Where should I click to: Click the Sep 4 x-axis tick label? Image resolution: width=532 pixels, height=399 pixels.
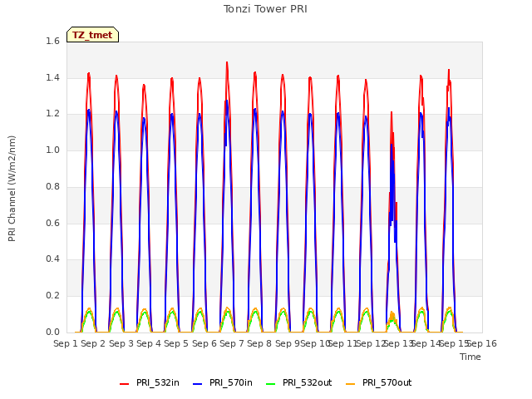[x=149, y=343]
